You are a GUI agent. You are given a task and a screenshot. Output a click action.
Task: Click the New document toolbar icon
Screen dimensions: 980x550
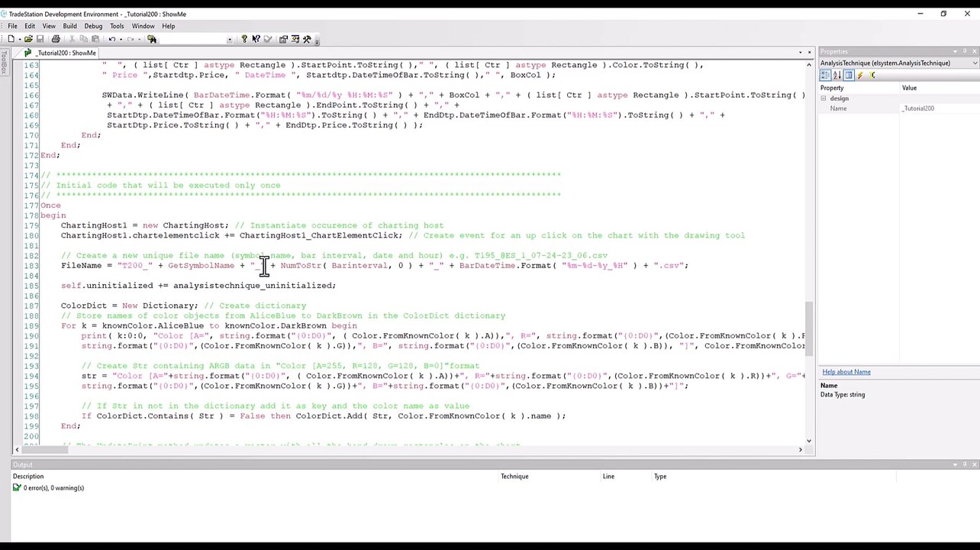coord(11,39)
